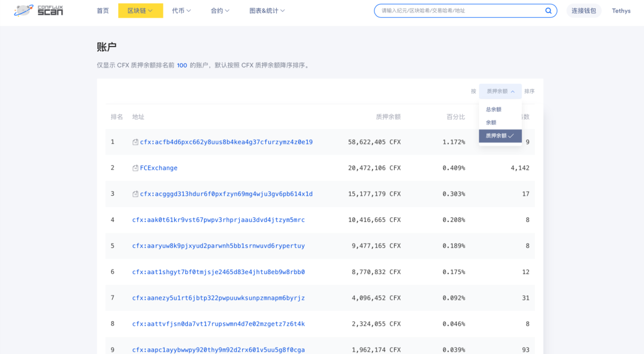Click the 连接钱包 button

[x=583, y=11]
